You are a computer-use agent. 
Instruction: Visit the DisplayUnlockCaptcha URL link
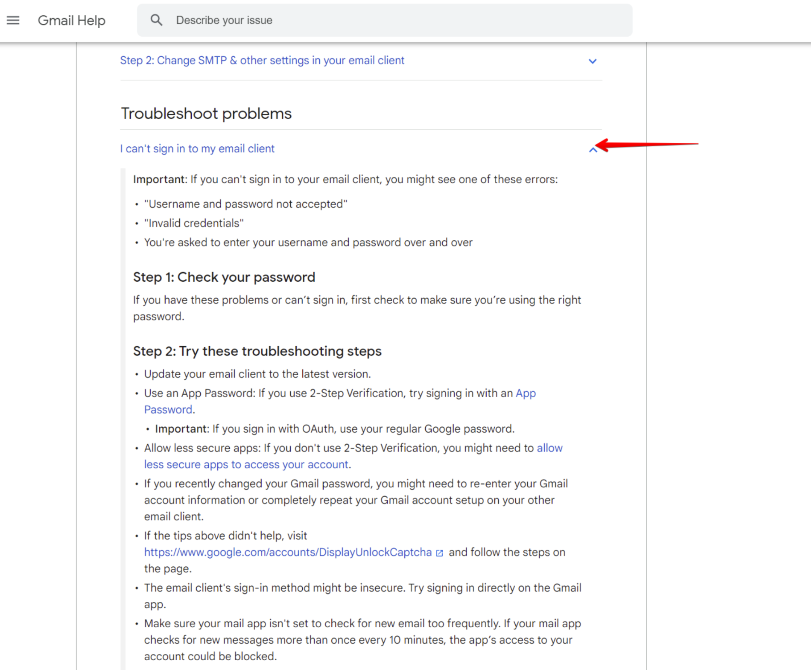(x=288, y=552)
